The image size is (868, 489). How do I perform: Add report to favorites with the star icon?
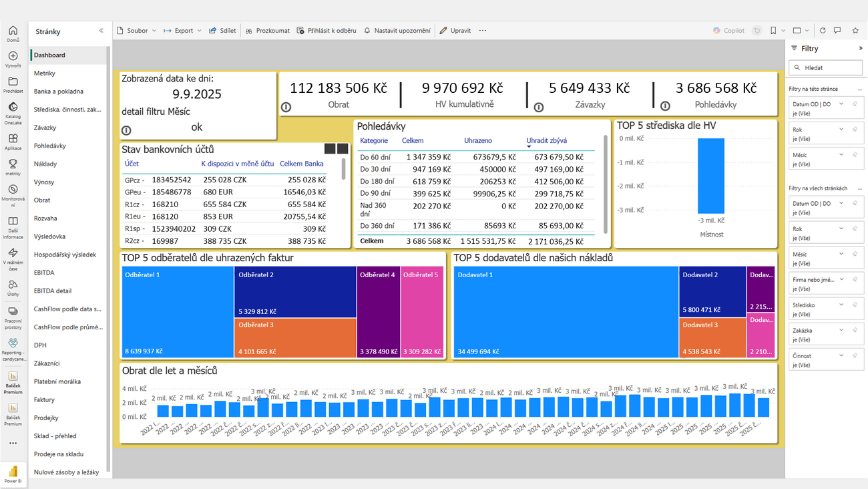click(855, 31)
